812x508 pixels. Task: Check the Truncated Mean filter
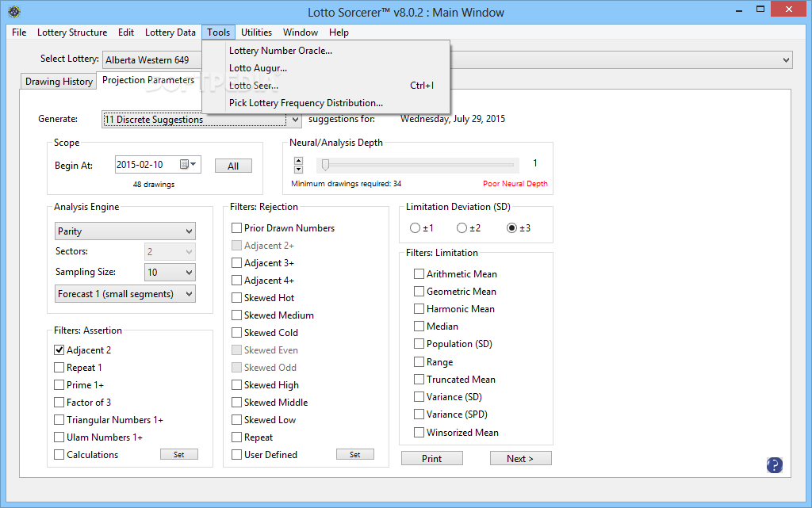(x=419, y=380)
